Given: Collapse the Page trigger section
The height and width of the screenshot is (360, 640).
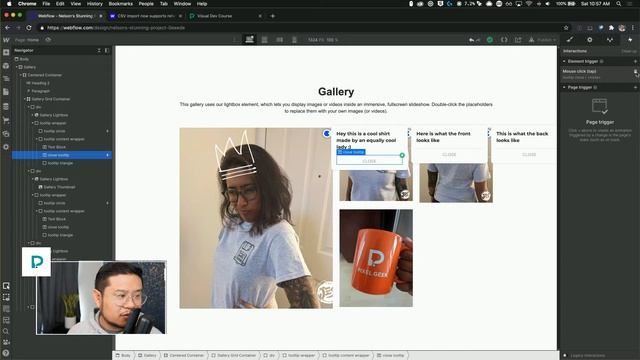Looking at the screenshot, I should click(x=564, y=87).
